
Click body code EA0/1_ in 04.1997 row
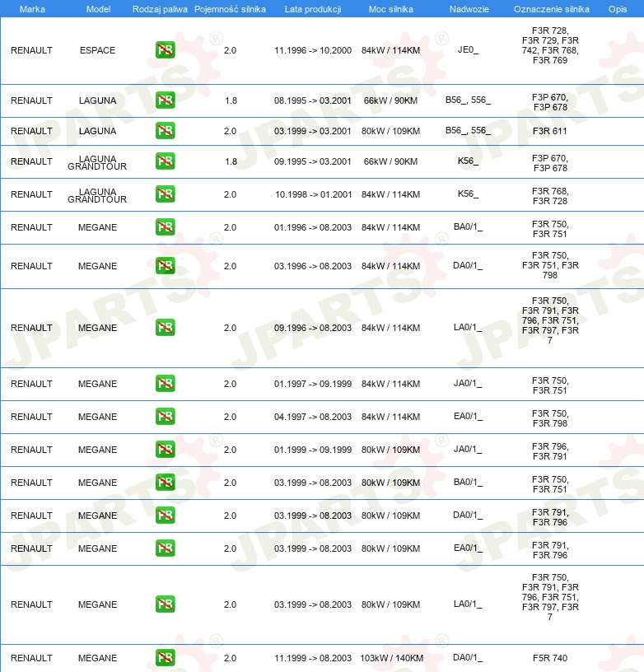(x=468, y=416)
